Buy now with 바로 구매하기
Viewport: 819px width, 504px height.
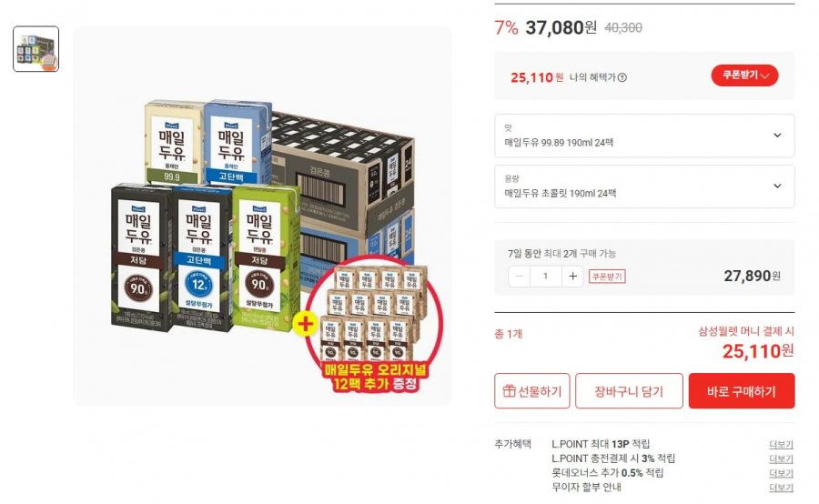click(742, 391)
